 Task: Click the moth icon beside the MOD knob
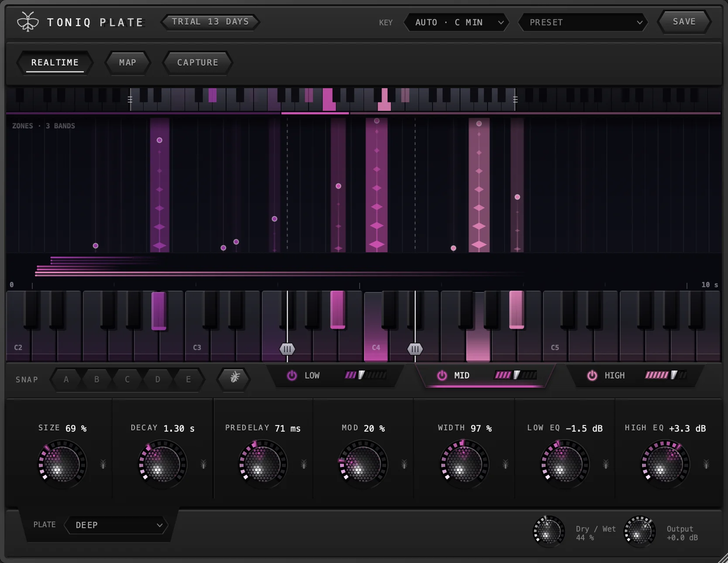(404, 464)
